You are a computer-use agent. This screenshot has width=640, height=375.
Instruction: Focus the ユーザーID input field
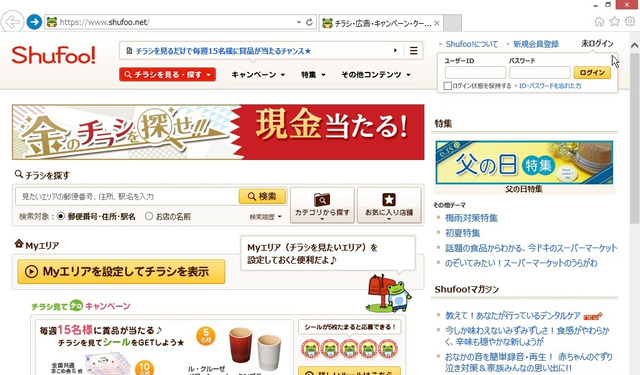tap(475, 73)
